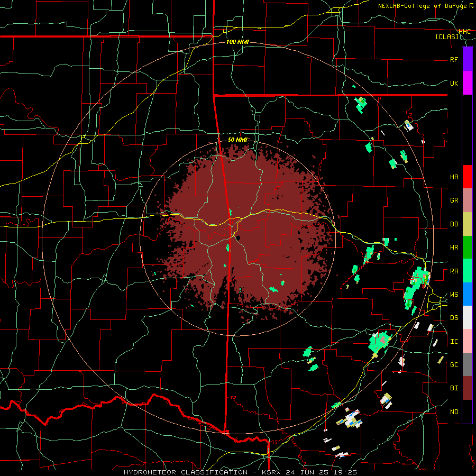
Task: Click the KSRX radar site identifier
Action: pos(272,472)
